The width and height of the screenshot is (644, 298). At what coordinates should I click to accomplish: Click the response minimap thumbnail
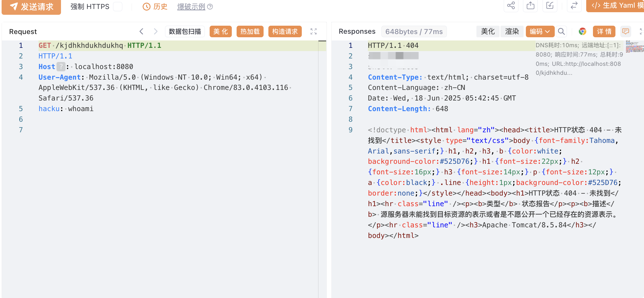[x=635, y=47]
